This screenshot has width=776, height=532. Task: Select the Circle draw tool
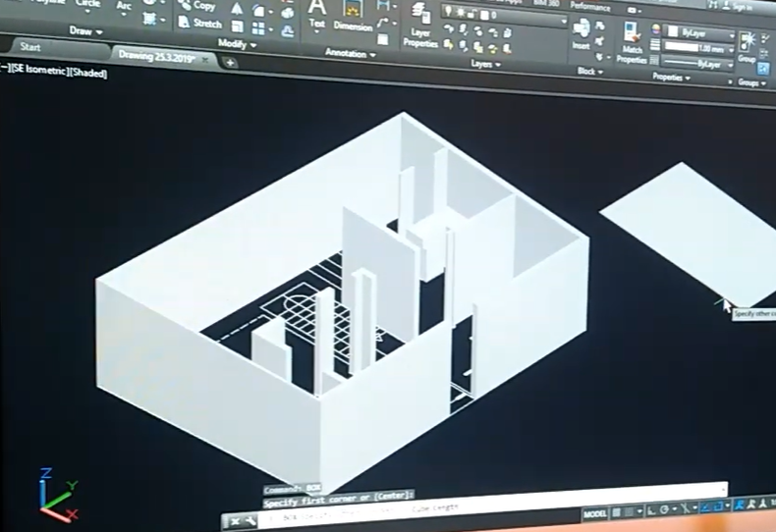[x=87, y=5]
